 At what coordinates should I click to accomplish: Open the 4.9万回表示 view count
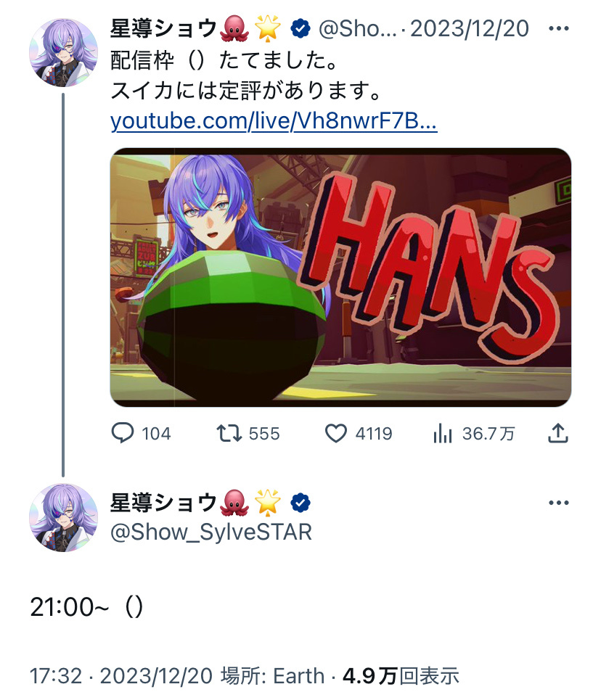[x=401, y=676]
